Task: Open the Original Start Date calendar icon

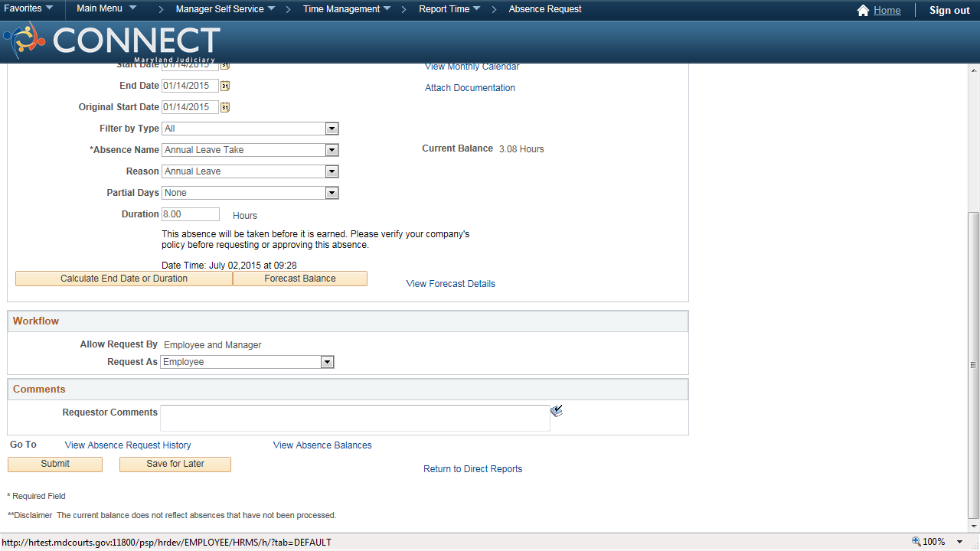Action: (225, 107)
